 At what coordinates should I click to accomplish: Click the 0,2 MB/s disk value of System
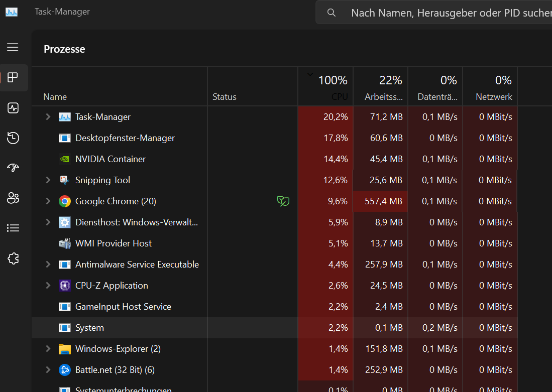coord(439,328)
